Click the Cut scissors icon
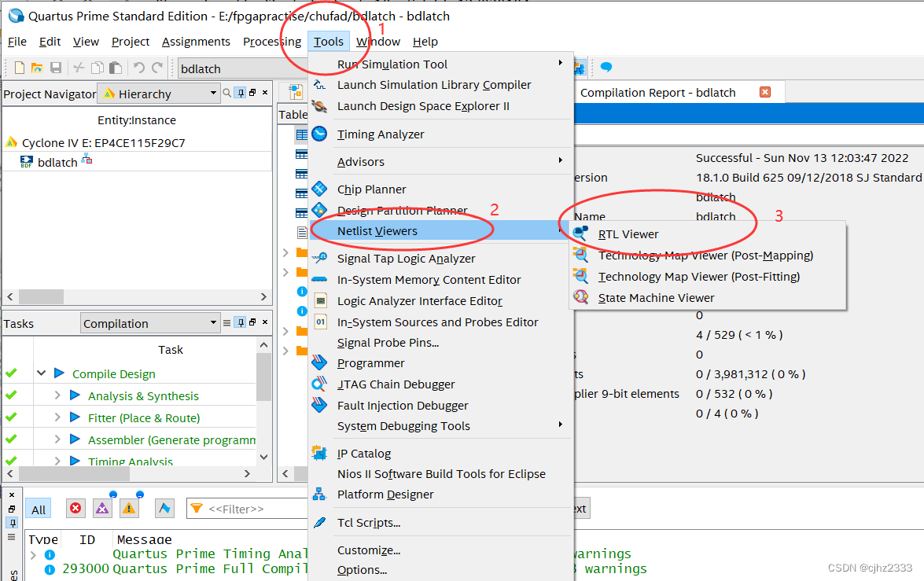This screenshot has width=924, height=581. pos(79,68)
